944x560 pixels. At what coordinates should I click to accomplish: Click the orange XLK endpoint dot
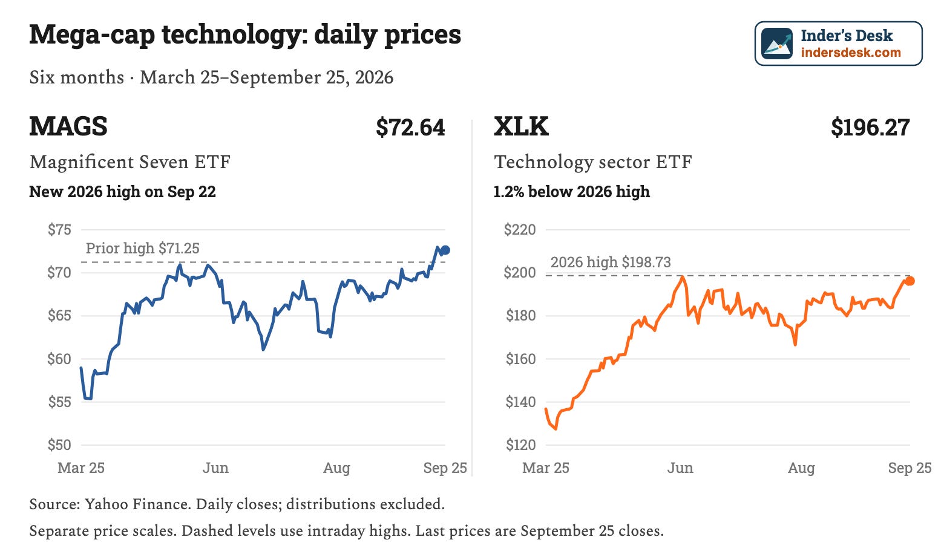[910, 281]
